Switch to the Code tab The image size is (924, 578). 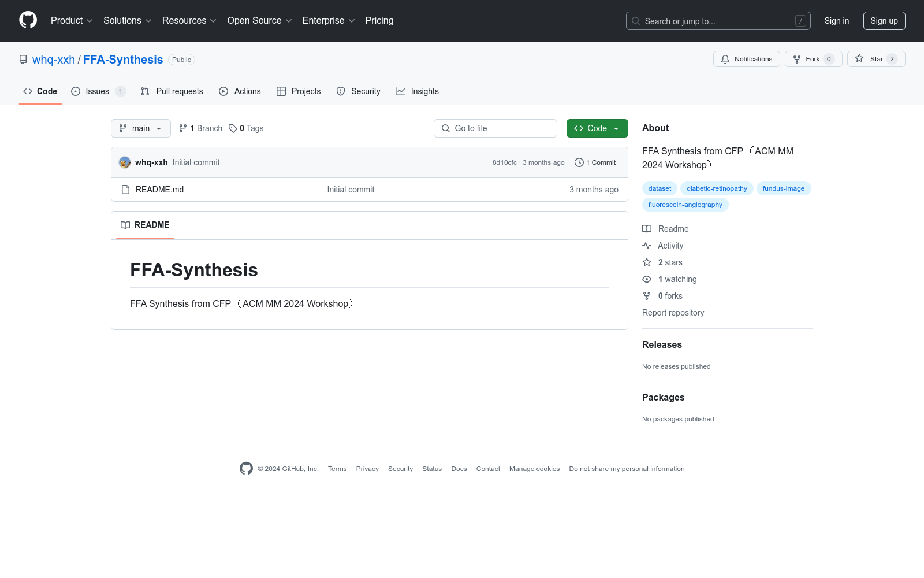pos(40,91)
